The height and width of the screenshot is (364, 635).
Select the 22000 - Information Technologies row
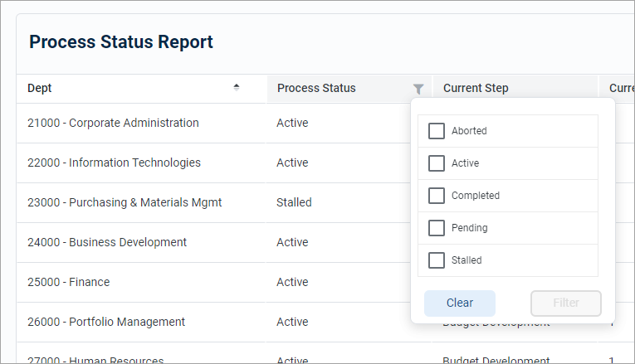coord(114,163)
